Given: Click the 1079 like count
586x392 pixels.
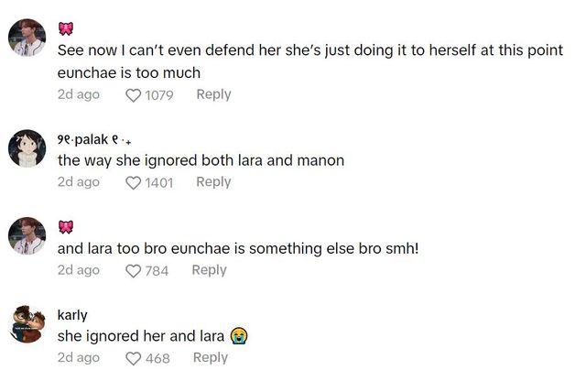Looking at the screenshot, I should [159, 95].
